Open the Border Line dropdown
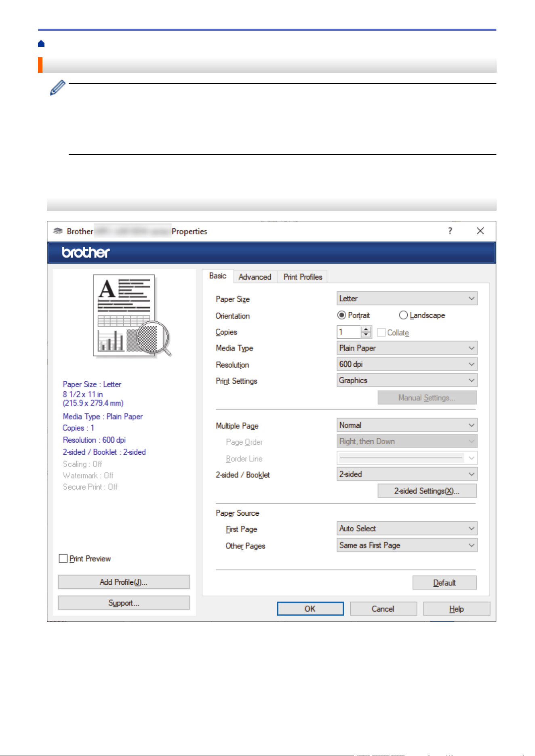Screen dimensions: 535x756 tap(407, 458)
